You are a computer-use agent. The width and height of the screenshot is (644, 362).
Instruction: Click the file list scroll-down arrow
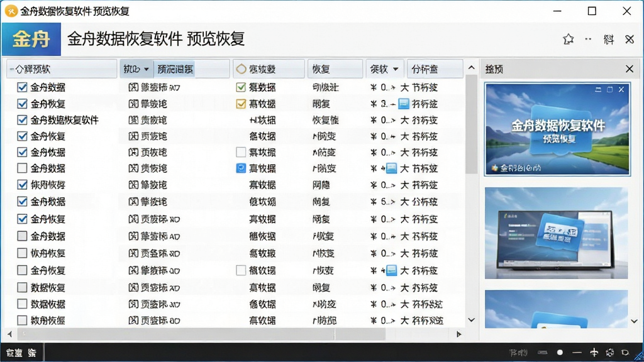(472, 320)
